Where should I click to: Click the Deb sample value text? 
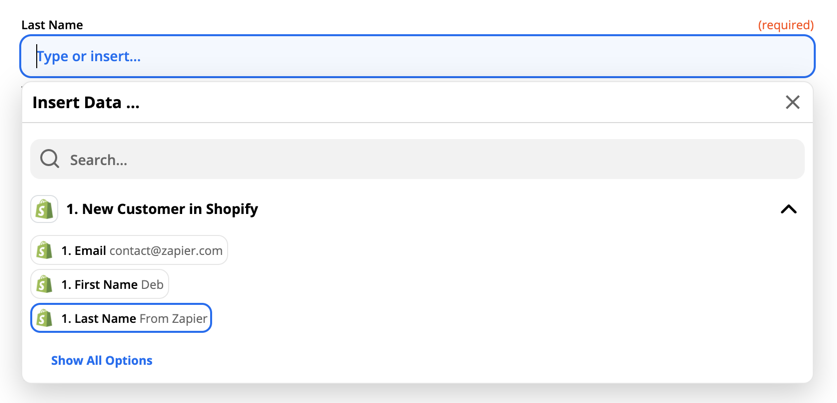[152, 285]
